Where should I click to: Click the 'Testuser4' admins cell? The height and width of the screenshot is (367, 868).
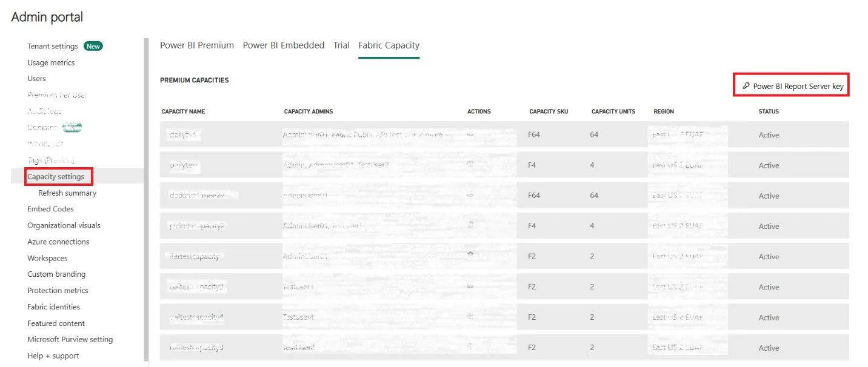(298, 317)
